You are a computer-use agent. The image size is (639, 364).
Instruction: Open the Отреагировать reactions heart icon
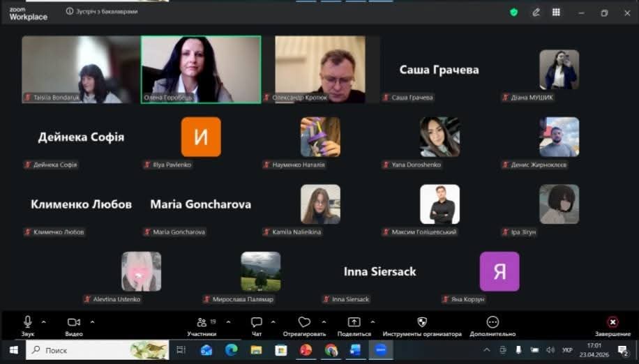click(x=304, y=322)
